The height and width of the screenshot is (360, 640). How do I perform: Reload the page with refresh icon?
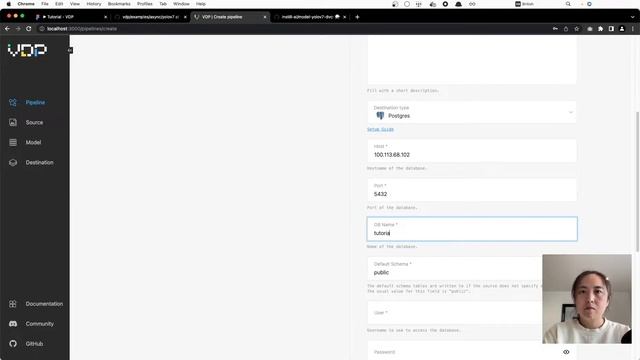(x=29, y=29)
